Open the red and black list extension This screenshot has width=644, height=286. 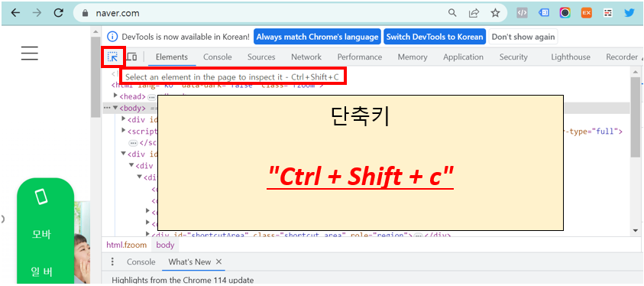608,13
